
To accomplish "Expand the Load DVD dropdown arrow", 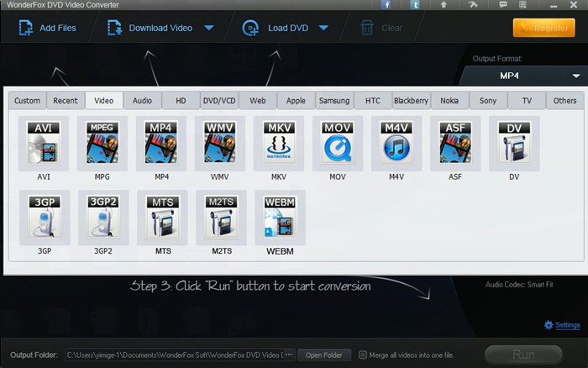I will (x=323, y=28).
